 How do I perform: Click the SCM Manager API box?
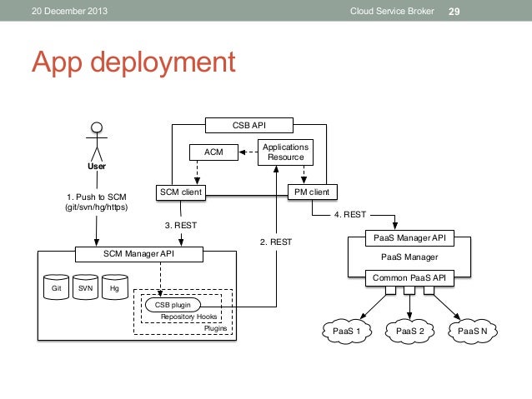pyautogui.click(x=138, y=254)
